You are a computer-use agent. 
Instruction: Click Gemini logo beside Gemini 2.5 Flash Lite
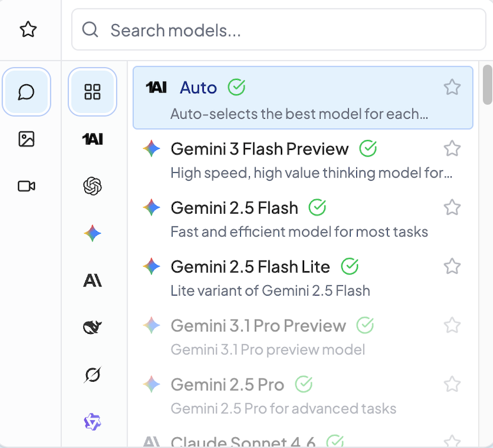[151, 266]
